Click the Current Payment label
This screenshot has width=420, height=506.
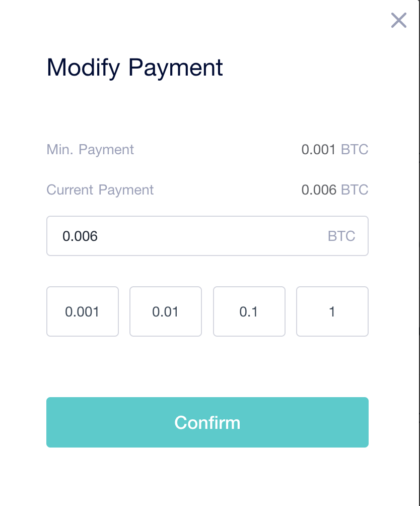pyautogui.click(x=100, y=189)
